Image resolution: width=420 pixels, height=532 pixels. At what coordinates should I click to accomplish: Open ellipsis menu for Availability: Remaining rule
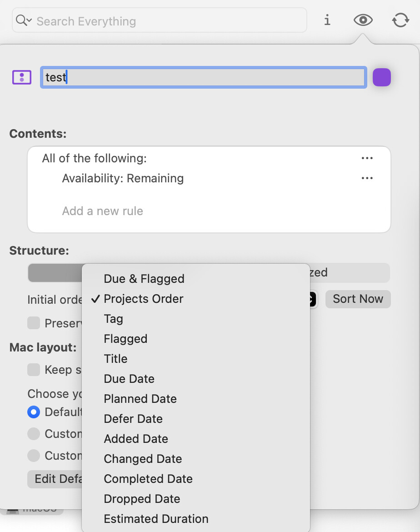(367, 178)
